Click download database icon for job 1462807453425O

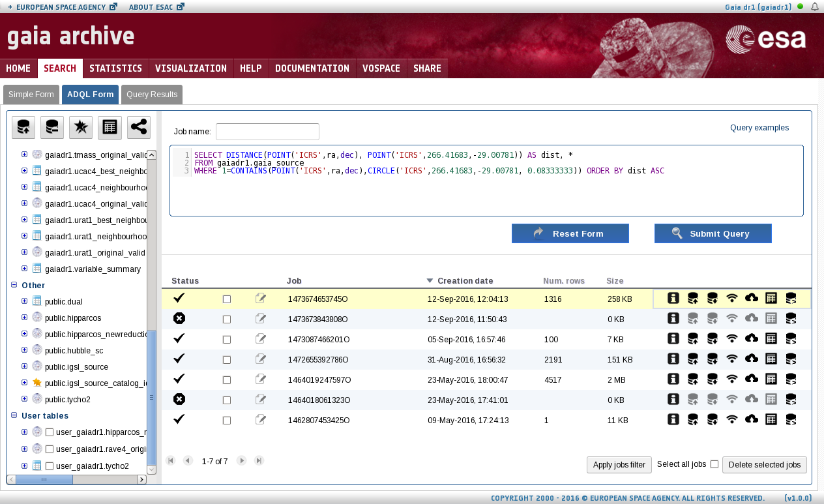click(x=713, y=419)
